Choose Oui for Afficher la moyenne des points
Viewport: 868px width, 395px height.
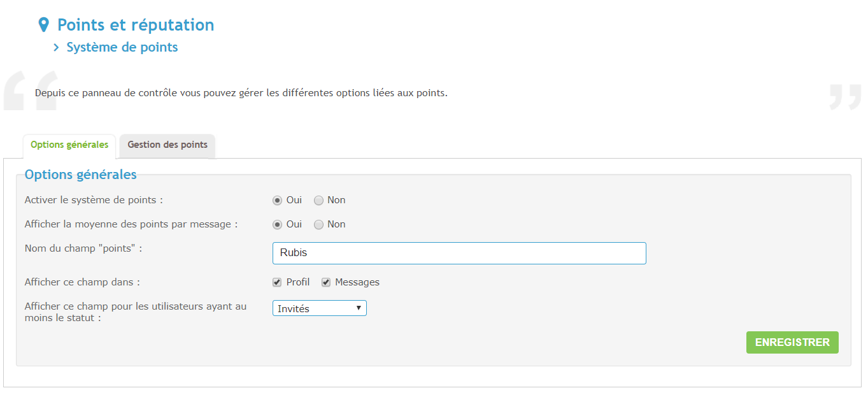pos(277,224)
